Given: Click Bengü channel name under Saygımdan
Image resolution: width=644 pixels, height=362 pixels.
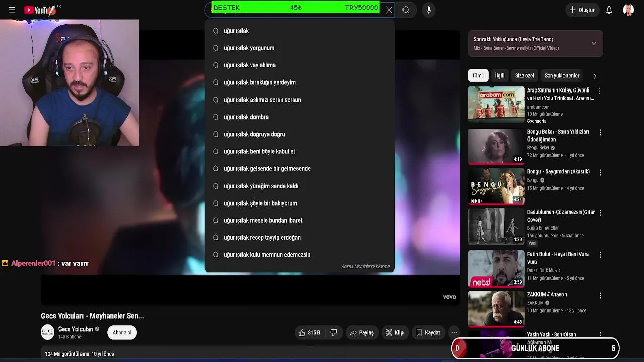Looking at the screenshot, I should [x=533, y=180].
